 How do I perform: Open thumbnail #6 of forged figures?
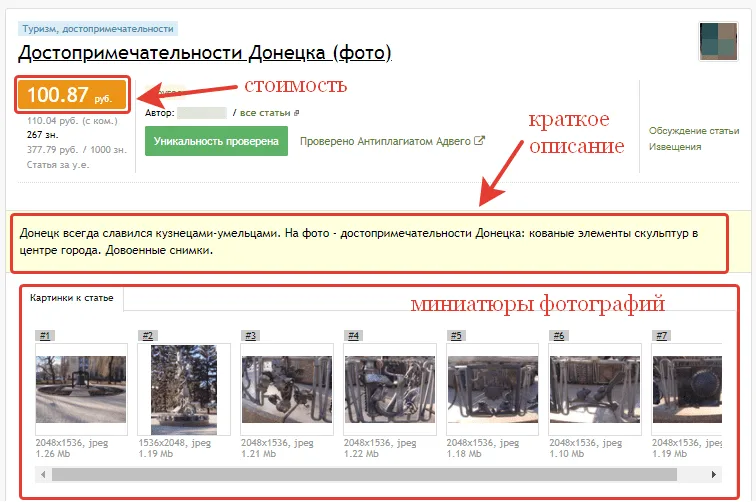click(x=595, y=389)
